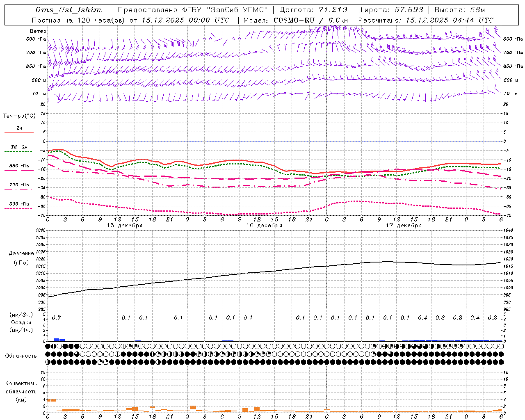This screenshot has height=420, width=525.
Task: Click the Модель COSMO-RU / 6.6км text
Action: pos(296,20)
